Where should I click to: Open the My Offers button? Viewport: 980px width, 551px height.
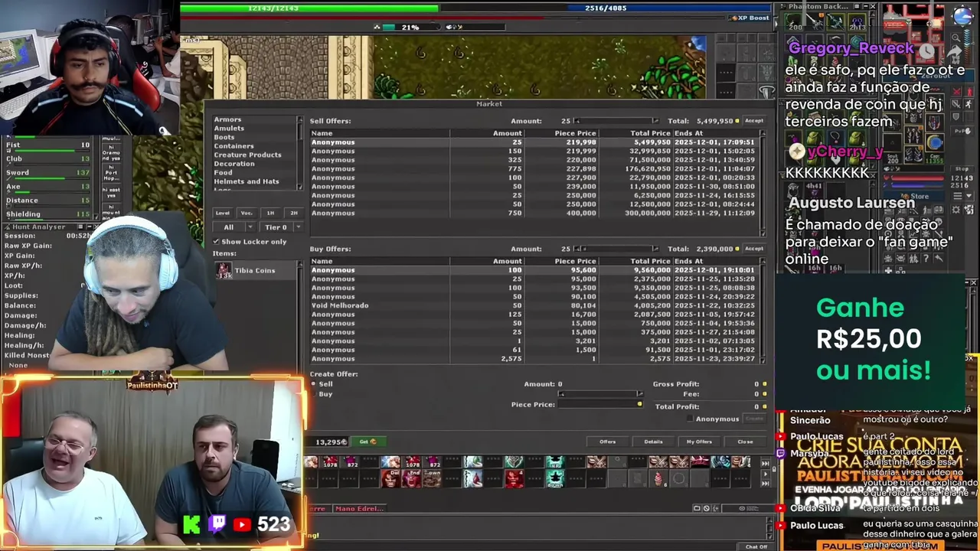[x=699, y=442]
